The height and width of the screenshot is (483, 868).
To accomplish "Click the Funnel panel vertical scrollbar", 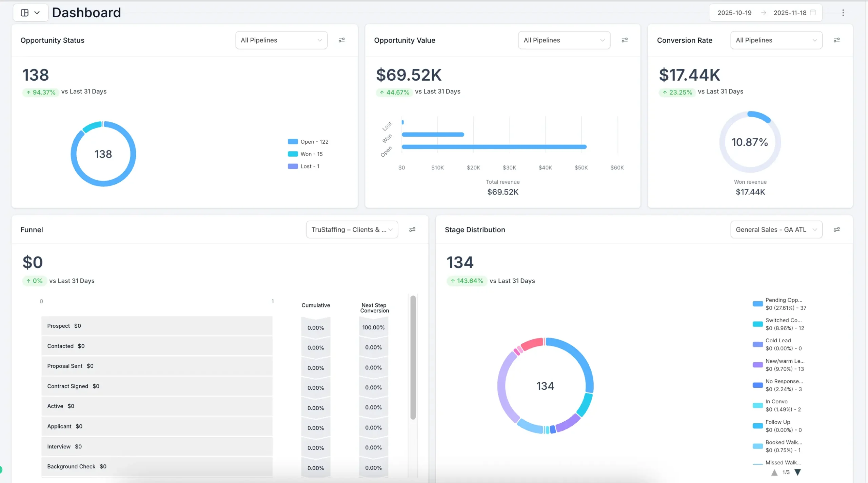I will pos(413,358).
